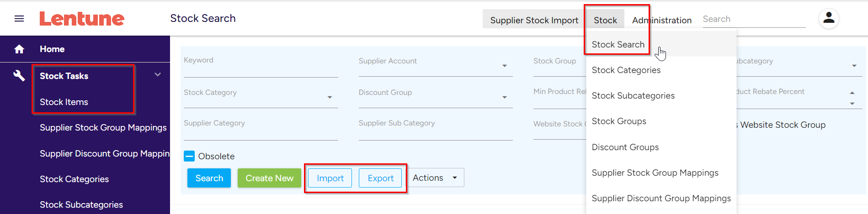Collapse the Stock Tasks chevron
This screenshot has height=214, width=868.
coord(158,74)
